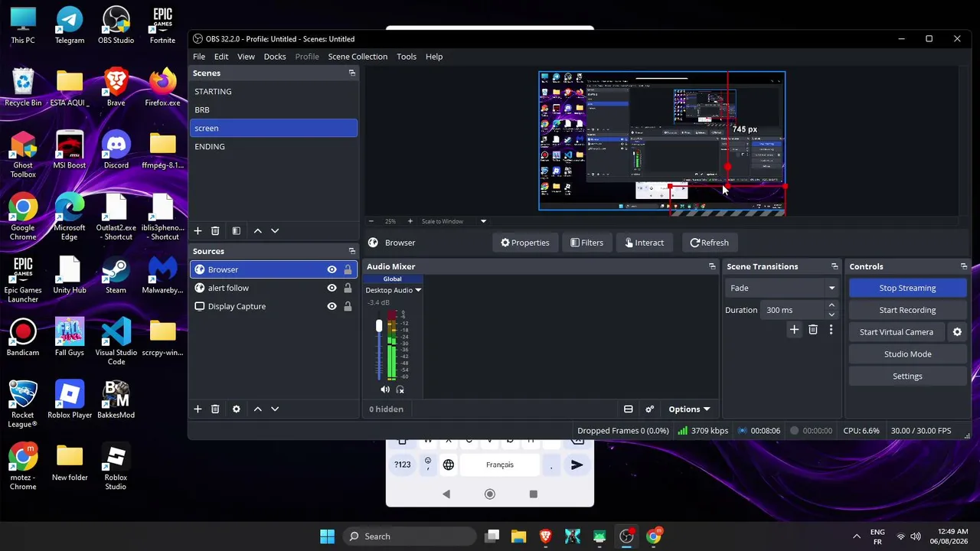Lock the Browser source

(x=348, y=269)
